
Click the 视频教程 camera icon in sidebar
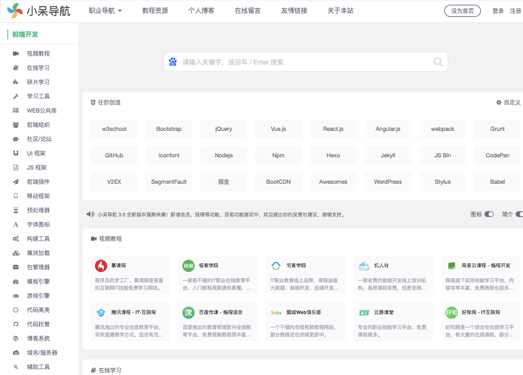16,53
